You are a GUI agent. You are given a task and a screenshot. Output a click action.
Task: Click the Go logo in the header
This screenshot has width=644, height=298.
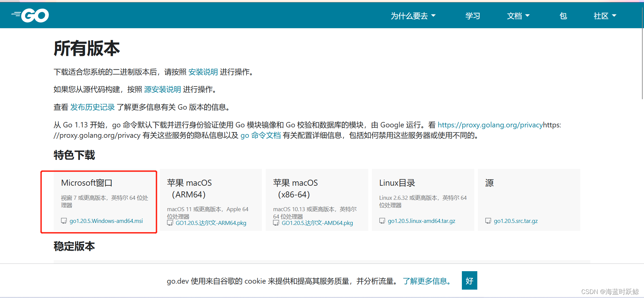(30, 15)
